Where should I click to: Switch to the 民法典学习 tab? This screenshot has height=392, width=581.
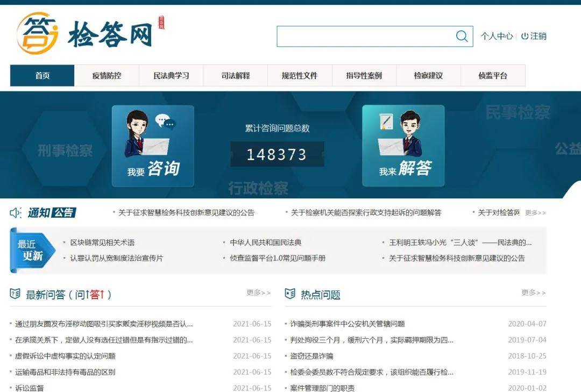click(171, 76)
